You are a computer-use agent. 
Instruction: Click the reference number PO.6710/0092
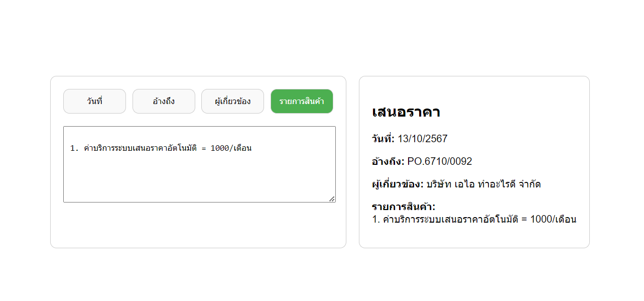pos(440,162)
